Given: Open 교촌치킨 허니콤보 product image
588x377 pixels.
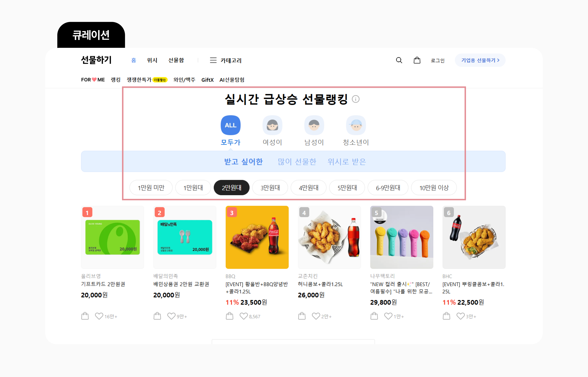Looking at the screenshot, I should pyautogui.click(x=329, y=237).
